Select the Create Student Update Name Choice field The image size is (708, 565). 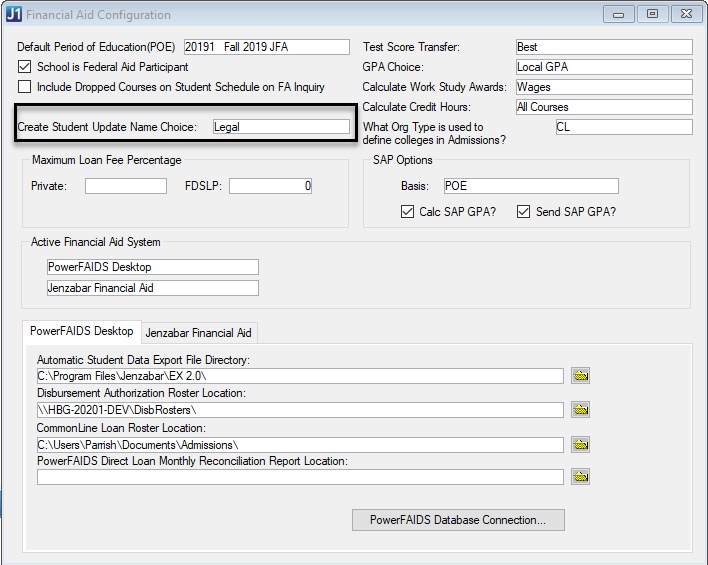pos(280,127)
